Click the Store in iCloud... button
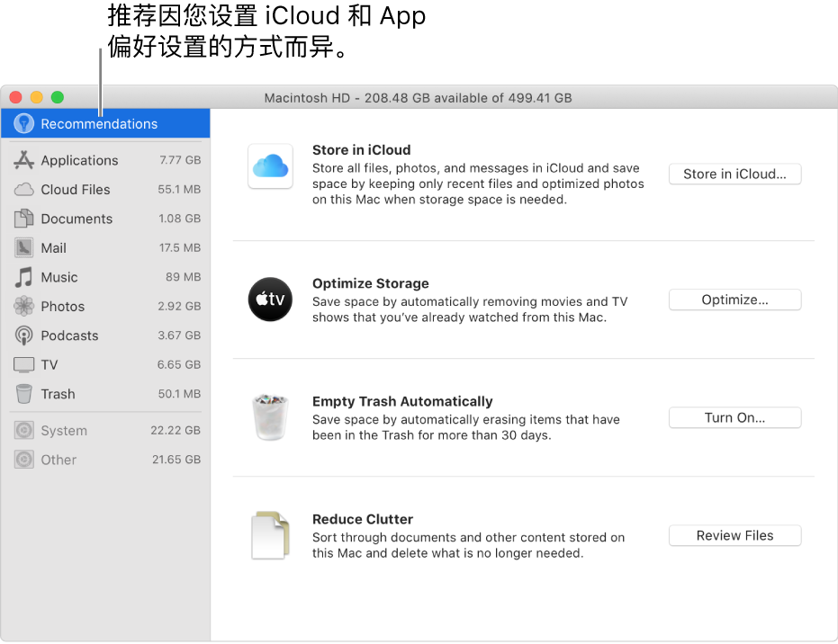The image size is (838, 644). click(734, 174)
